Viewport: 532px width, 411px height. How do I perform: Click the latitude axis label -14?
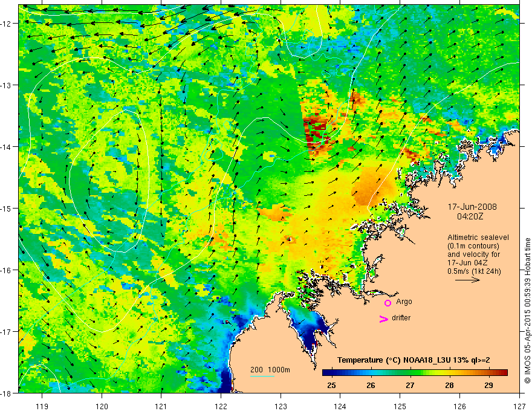pos(7,147)
